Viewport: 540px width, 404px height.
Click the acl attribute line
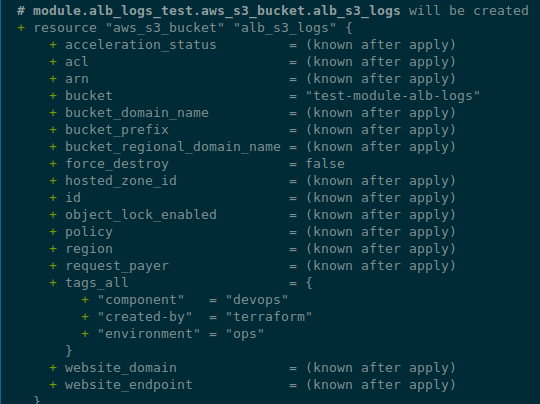(x=253, y=62)
